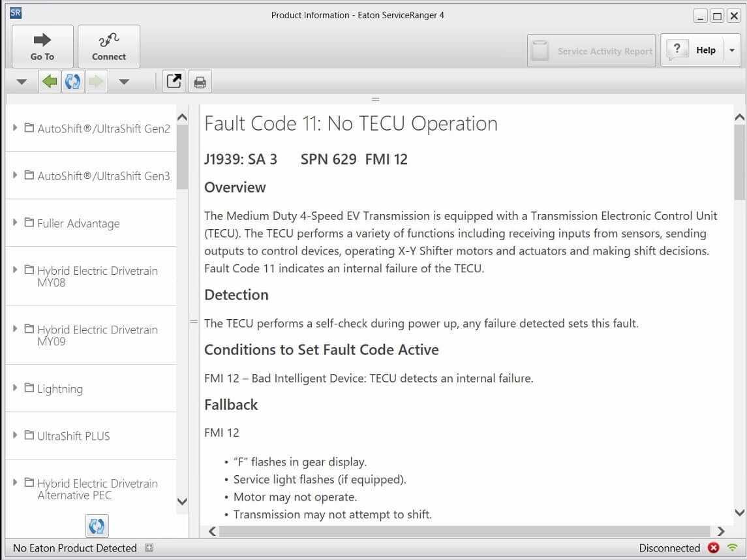Open the dropdown arrow next to Help
The image size is (747, 560).
click(732, 51)
